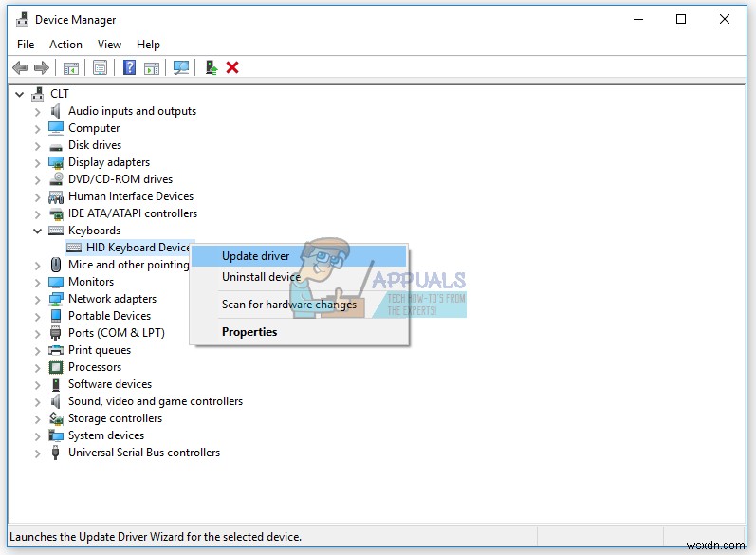Open the Action menu
Screen dimensions: 756x555
click(65, 45)
